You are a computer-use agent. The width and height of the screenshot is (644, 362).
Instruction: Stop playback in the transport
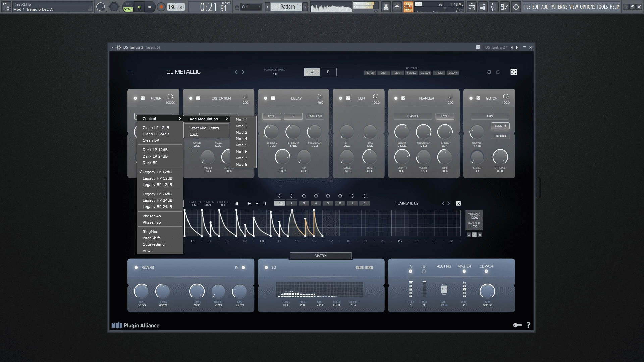150,7
